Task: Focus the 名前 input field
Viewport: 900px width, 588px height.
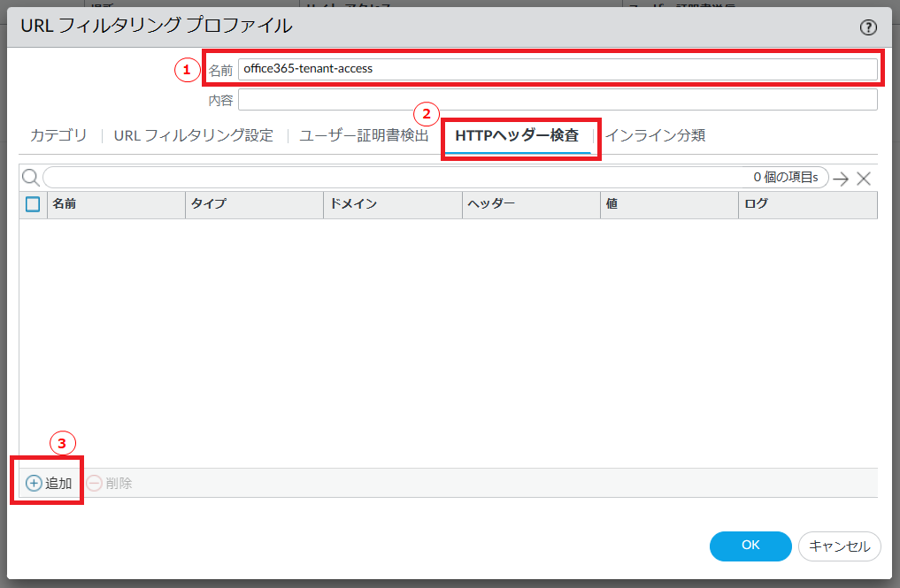Action: (558, 69)
